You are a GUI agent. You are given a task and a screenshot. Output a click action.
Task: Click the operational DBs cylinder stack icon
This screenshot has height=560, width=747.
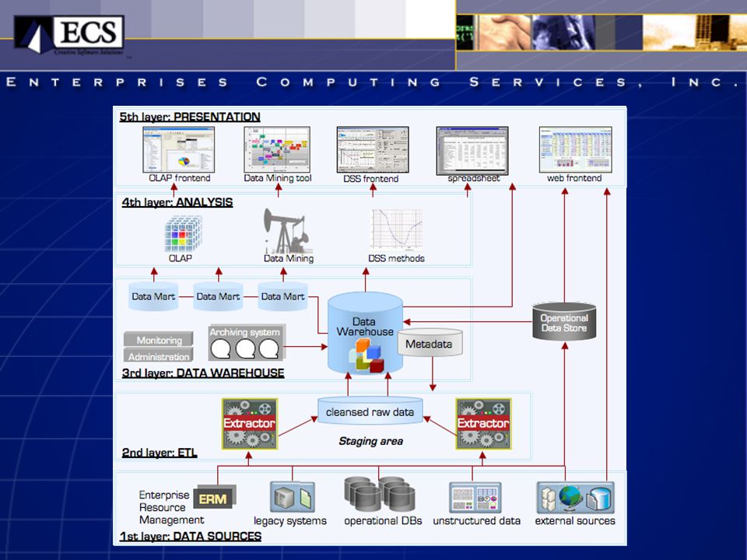(380, 495)
